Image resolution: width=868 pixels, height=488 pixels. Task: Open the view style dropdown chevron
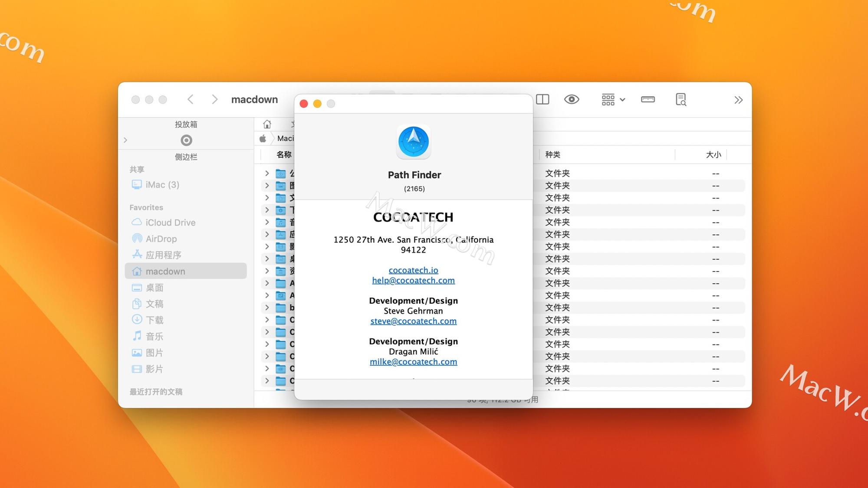click(x=622, y=99)
